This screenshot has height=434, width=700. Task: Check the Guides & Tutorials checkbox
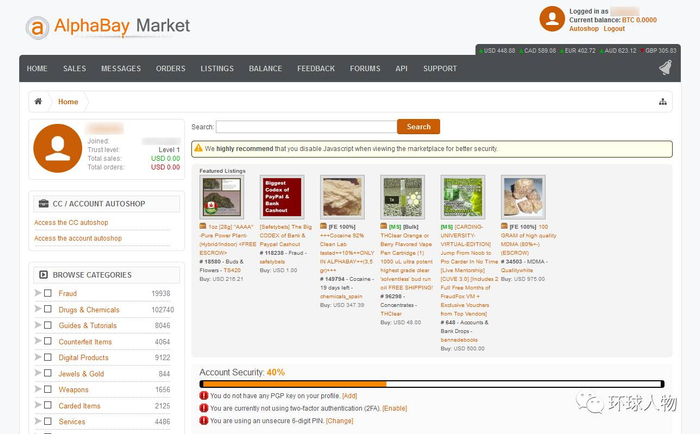[x=48, y=325]
